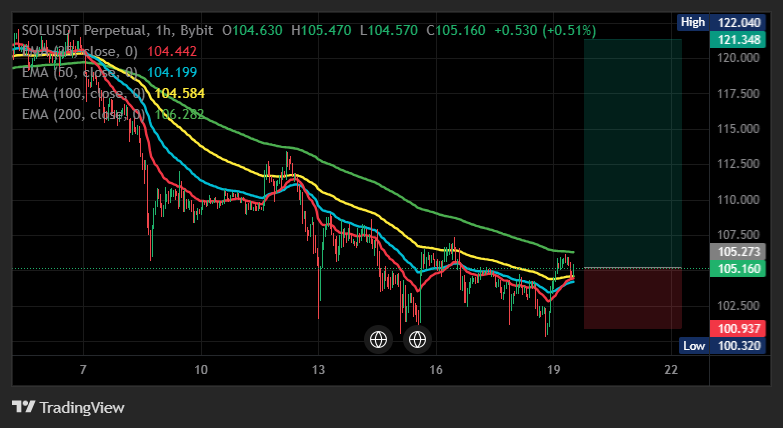Click the 107.500 price axis label
783x428 pixels.
tap(739, 235)
